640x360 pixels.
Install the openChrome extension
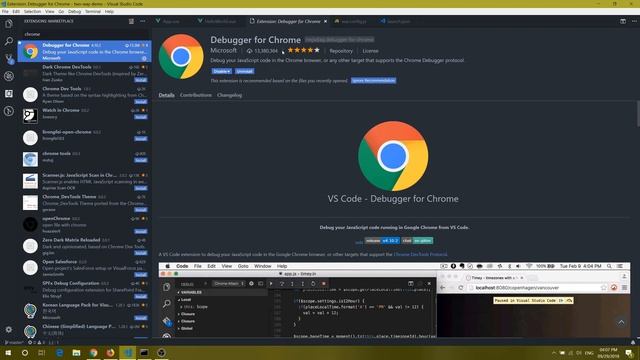pos(141,231)
